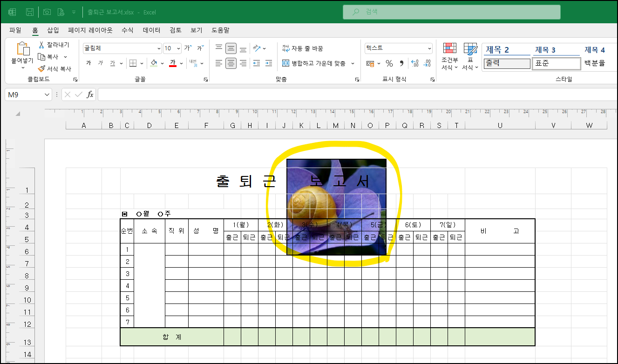Click the select-all corner triangle

(18, 114)
